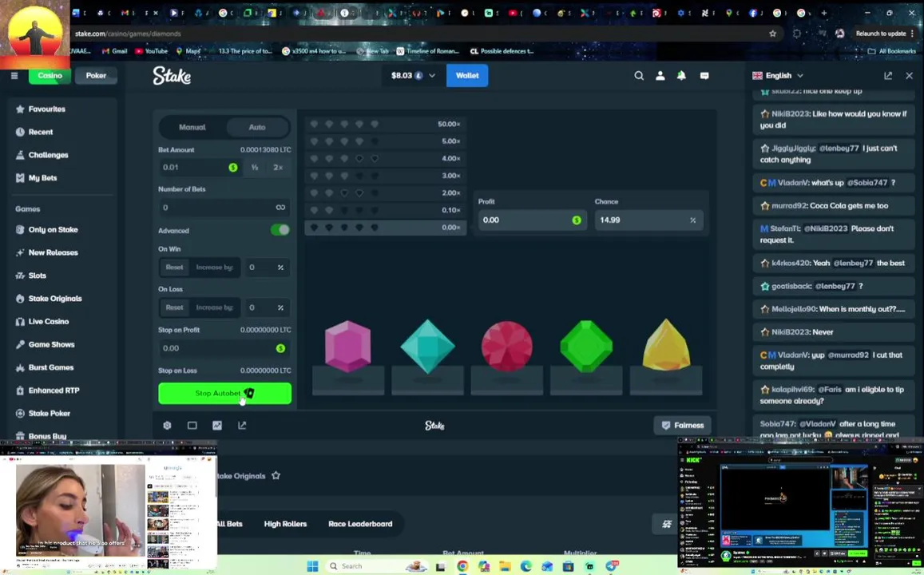Click the Windows Start button
This screenshot has height=575, width=924.
point(312,566)
